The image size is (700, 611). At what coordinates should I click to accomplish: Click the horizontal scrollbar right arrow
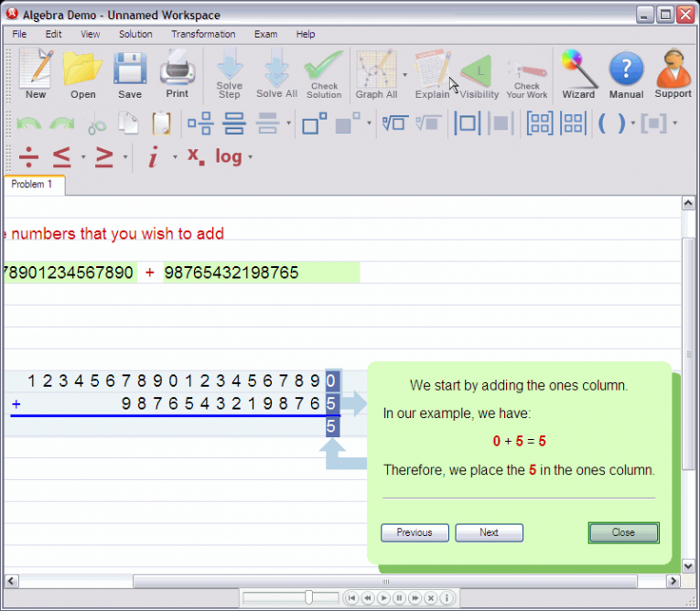673,581
